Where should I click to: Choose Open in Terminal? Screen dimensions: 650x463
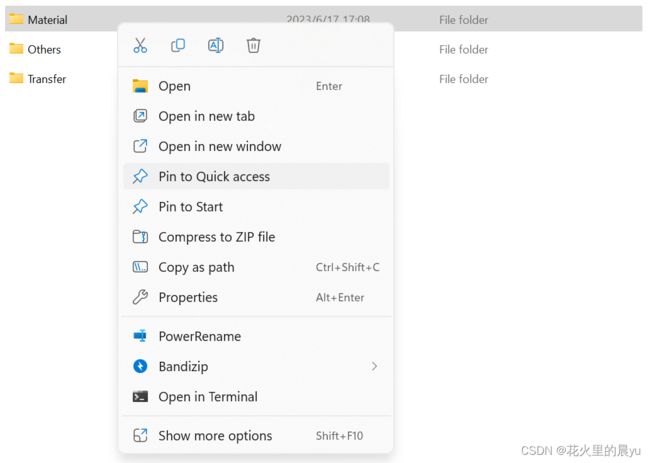coord(256,397)
